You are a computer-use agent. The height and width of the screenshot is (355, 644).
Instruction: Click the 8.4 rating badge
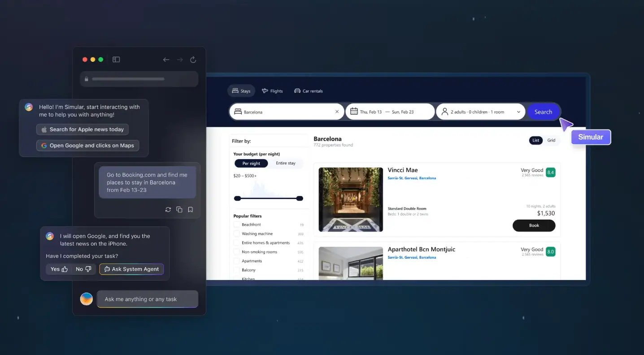[551, 172]
